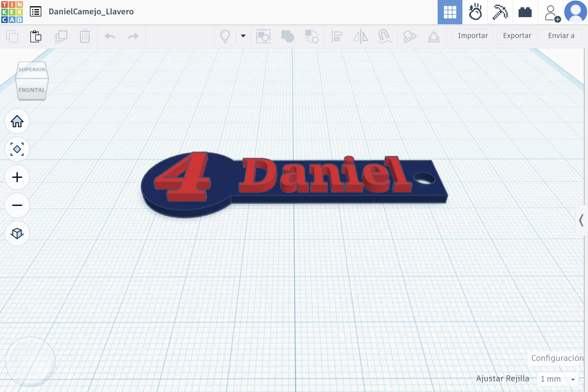Toggle the Show all lightbulb icon

click(x=225, y=36)
